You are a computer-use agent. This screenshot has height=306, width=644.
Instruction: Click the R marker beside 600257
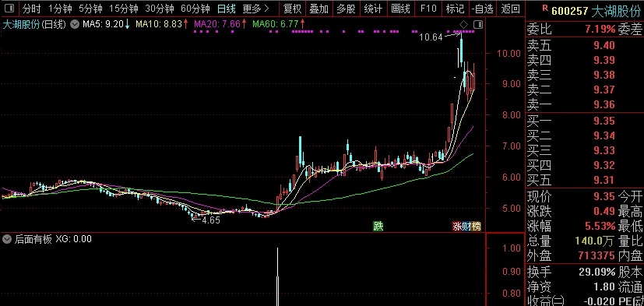545,7
